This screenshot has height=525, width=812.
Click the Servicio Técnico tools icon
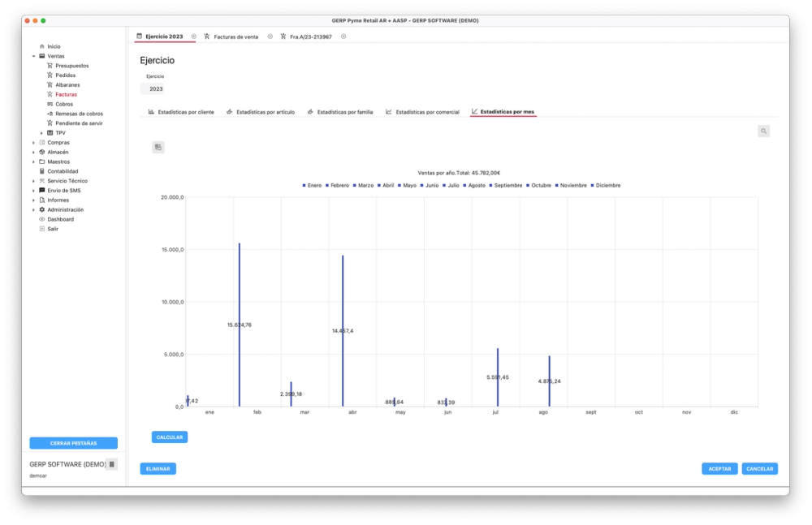42,181
